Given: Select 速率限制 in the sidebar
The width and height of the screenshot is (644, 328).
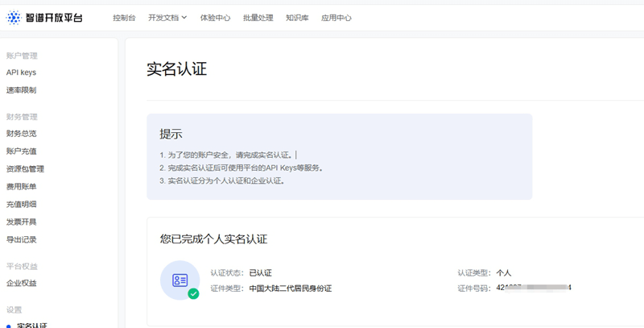Looking at the screenshot, I should (x=22, y=90).
